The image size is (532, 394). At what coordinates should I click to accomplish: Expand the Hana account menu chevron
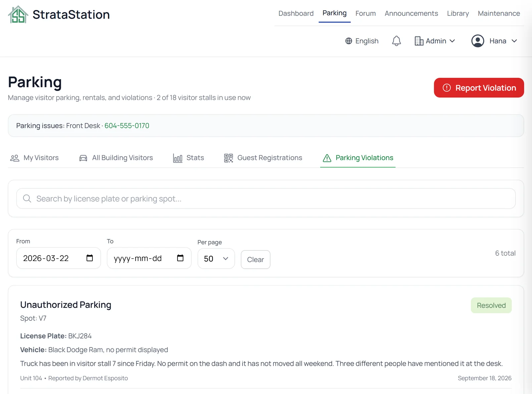pos(514,41)
